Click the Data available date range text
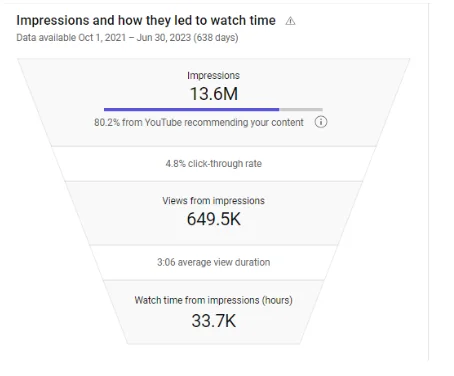 [x=127, y=37]
